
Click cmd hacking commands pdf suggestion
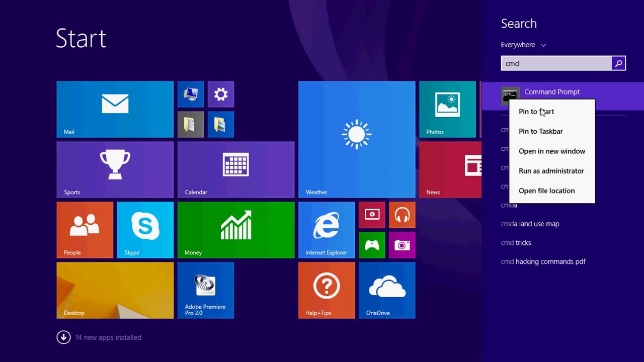tap(543, 261)
